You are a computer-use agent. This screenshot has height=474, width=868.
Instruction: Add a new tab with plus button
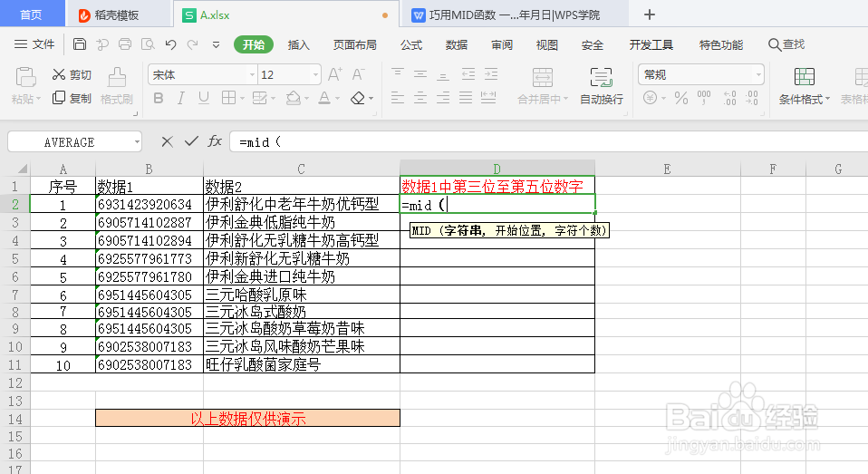650,15
